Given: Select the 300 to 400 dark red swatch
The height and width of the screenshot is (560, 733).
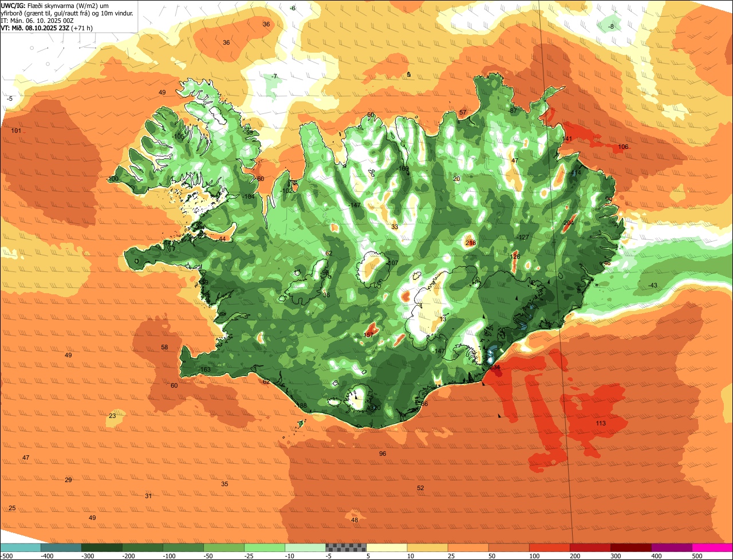Looking at the screenshot, I should point(630,547).
